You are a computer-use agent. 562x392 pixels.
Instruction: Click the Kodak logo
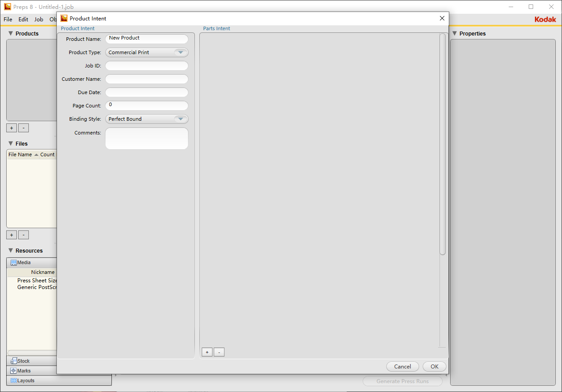pyautogui.click(x=545, y=20)
